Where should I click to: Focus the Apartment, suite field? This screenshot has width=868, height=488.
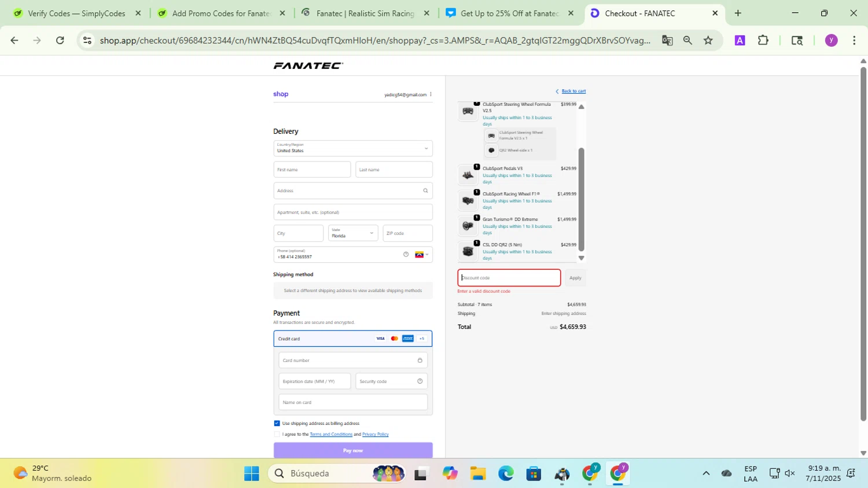pyautogui.click(x=353, y=212)
